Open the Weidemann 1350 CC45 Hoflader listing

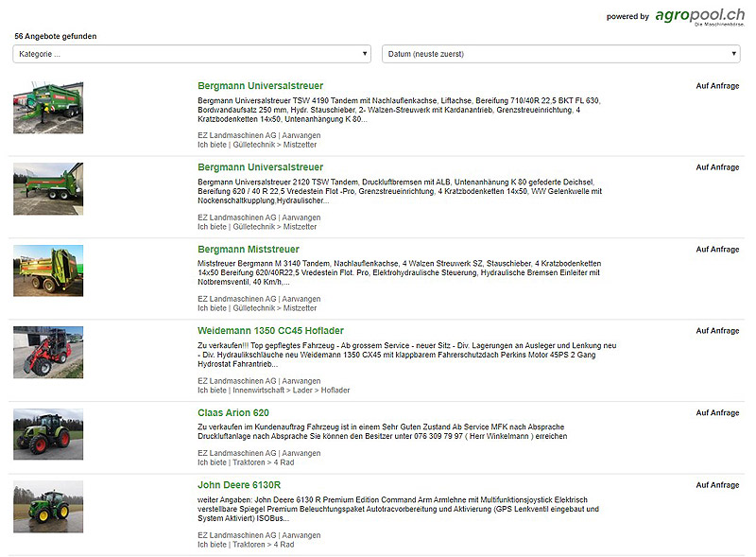pyautogui.click(x=270, y=331)
